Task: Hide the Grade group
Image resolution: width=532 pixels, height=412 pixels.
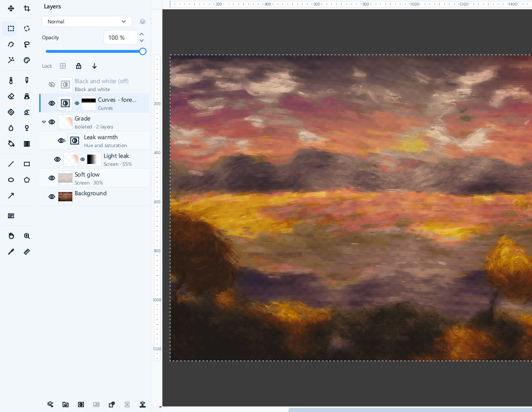Action: pyautogui.click(x=52, y=122)
